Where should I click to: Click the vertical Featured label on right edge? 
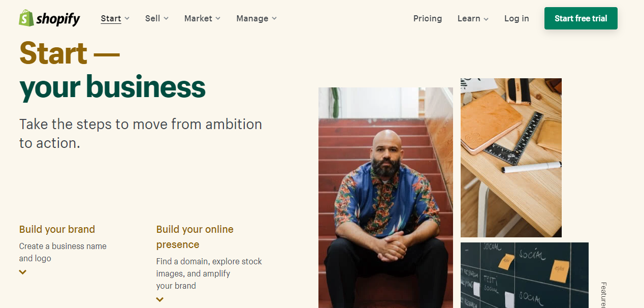coord(603,295)
